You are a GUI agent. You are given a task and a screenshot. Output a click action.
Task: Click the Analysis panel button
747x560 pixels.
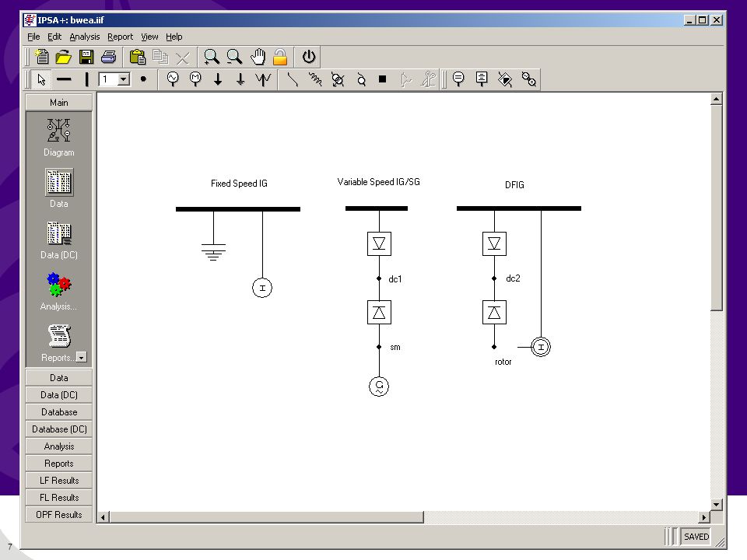(58, 446)
